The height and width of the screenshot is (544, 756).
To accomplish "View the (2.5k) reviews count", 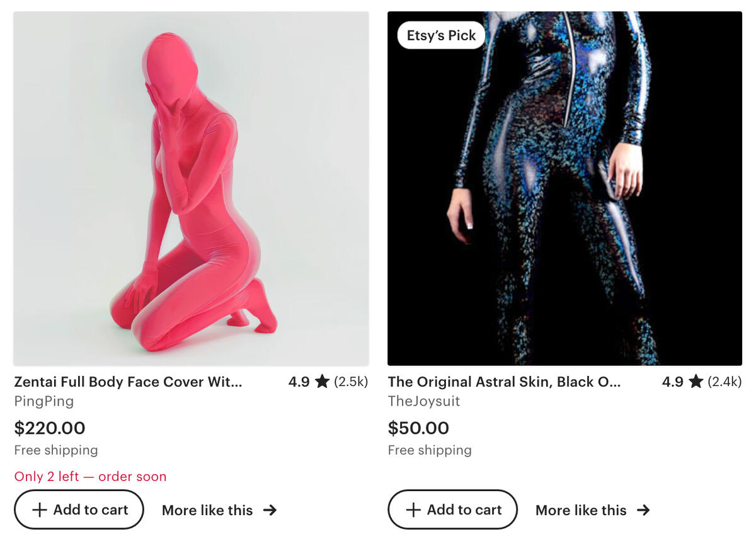I will pos(351,382).
